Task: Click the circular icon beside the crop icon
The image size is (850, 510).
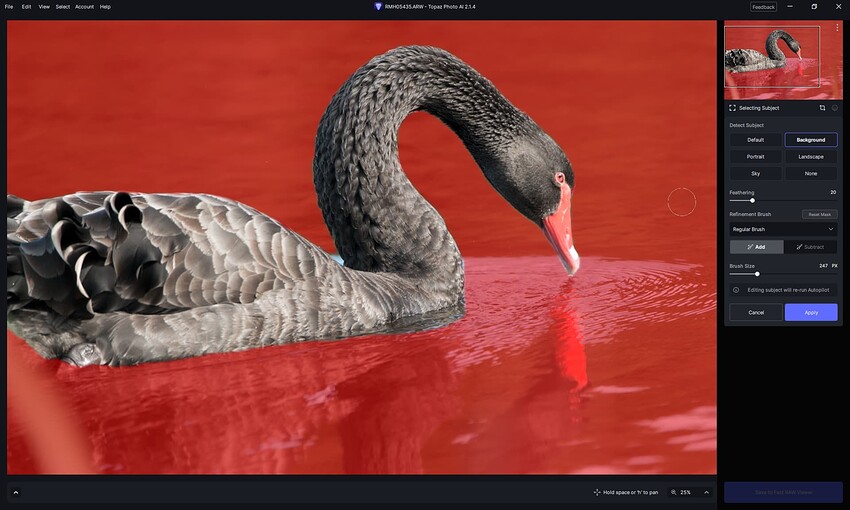Action: pos(835,108)
